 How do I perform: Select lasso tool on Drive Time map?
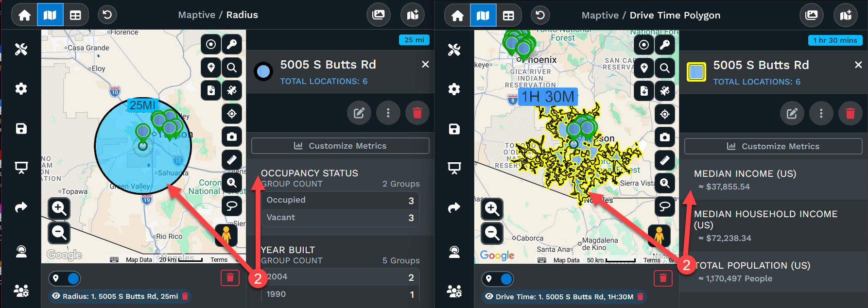point(665,206)
